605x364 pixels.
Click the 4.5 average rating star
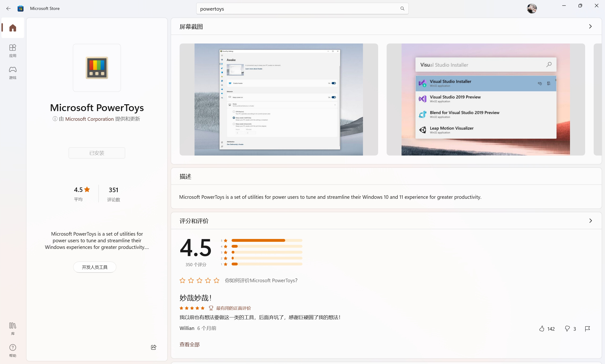pos(87,189)
